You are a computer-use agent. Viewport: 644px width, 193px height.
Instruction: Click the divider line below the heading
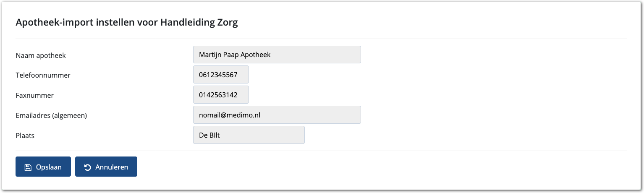coord(321,39)
